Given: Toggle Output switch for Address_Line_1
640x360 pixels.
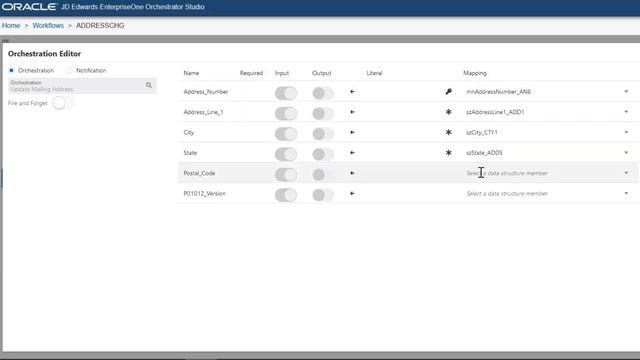Looking at the screenshot, I should click(x=323, y=113).
